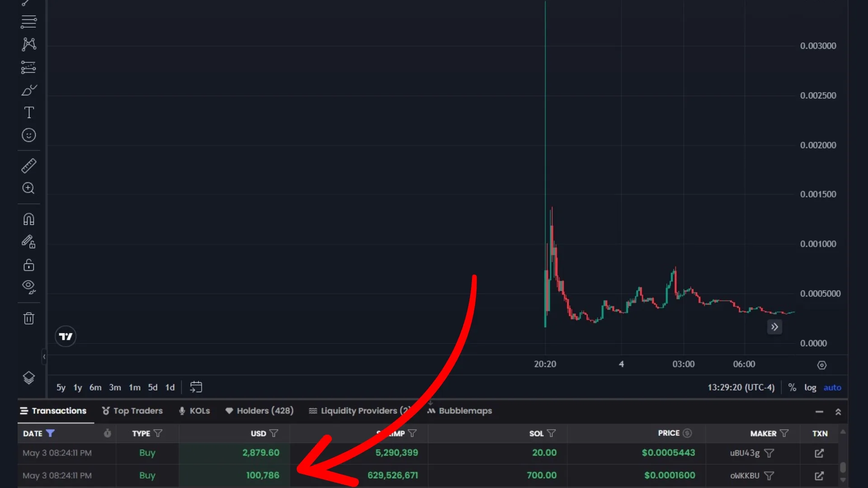
Task: Open Liquidity Providers tab
Action: 359,411
